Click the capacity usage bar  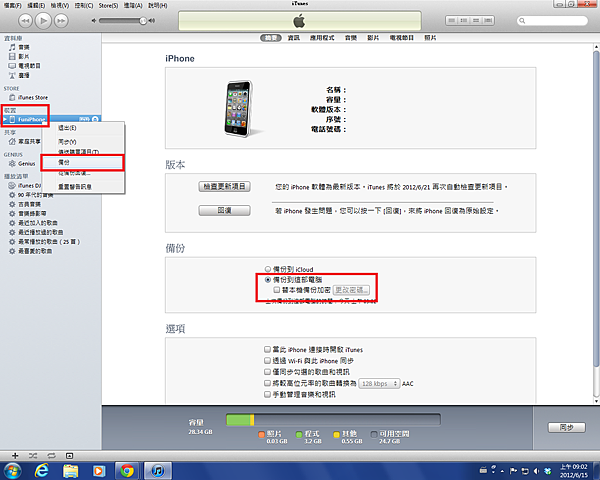click(x=333, y=420)
